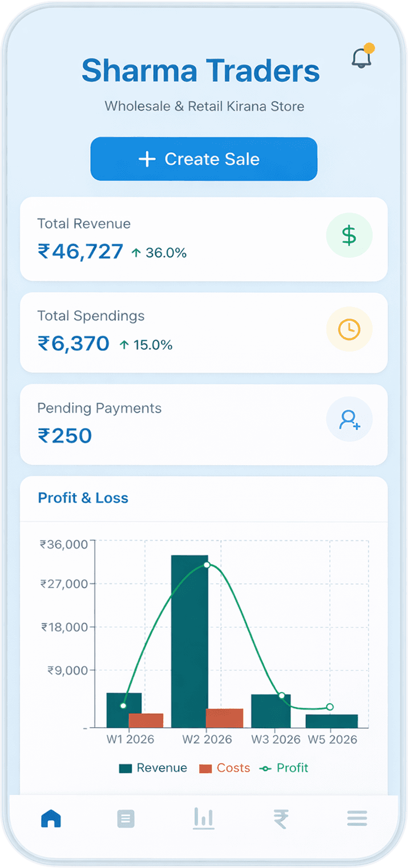Click the Profit data point above W2 2026
Image resolution: width=408 pixels, height=868 pixels.
click(x=207, y=566)
